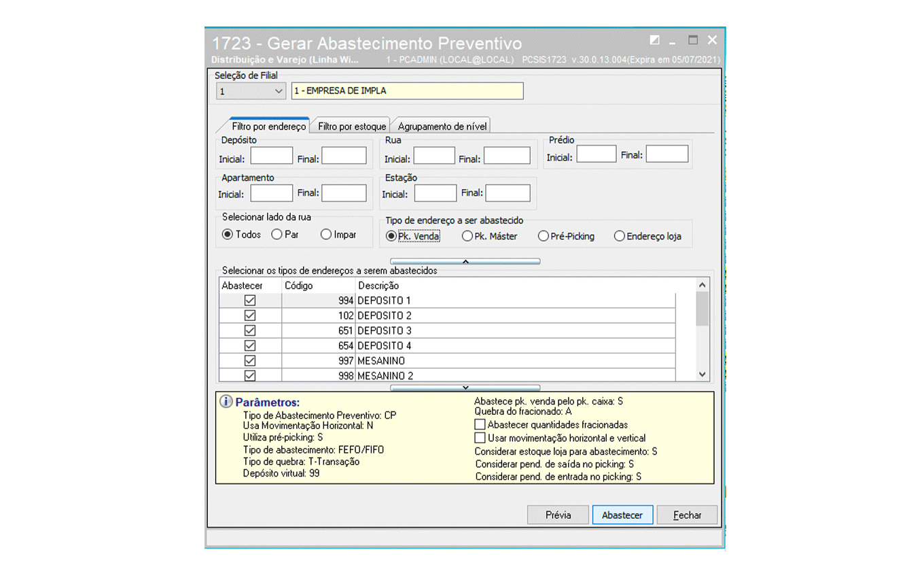Collapse filter panel with the up chevron bar
Viewport: 924px width, 578px height.
465,261
